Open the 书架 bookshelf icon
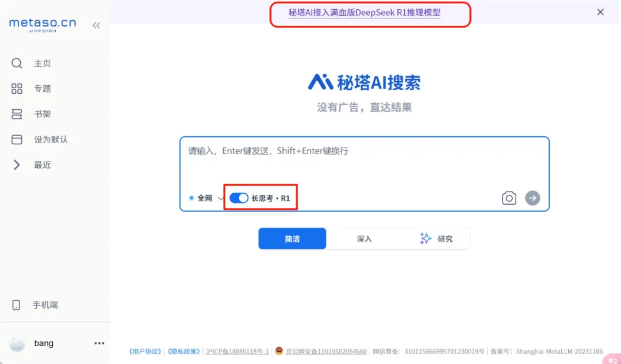Viewport: 621px width, 364px height. [17, 114]
